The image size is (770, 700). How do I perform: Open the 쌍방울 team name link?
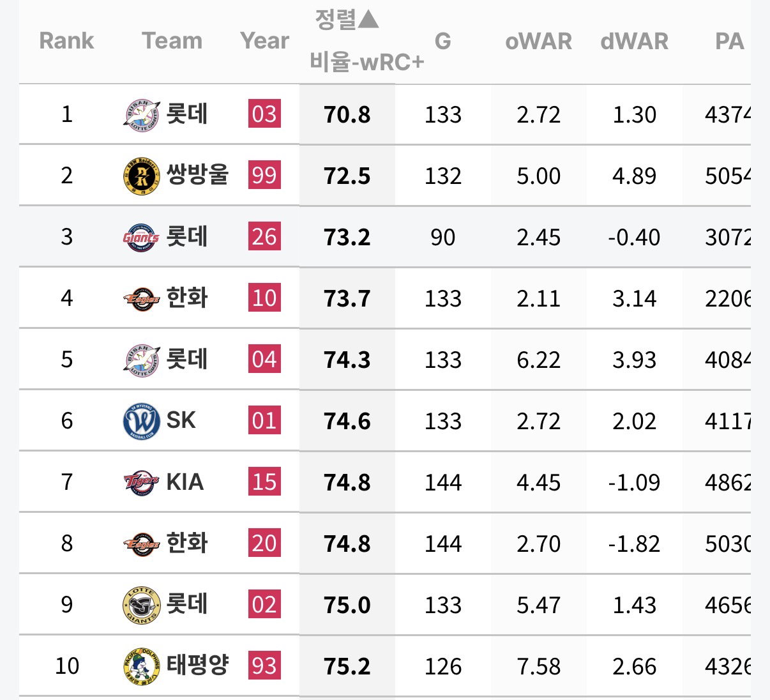197,174
